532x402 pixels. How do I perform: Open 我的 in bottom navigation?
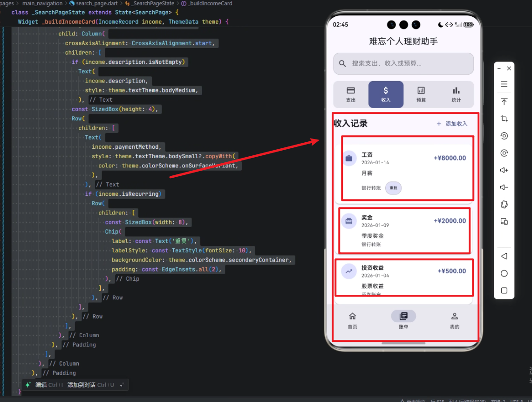[x=455, y=320]
